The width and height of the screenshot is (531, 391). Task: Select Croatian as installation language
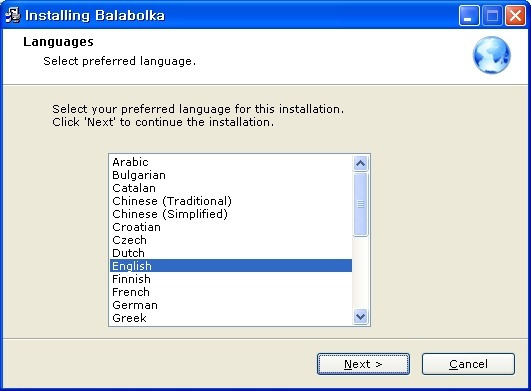231,227
